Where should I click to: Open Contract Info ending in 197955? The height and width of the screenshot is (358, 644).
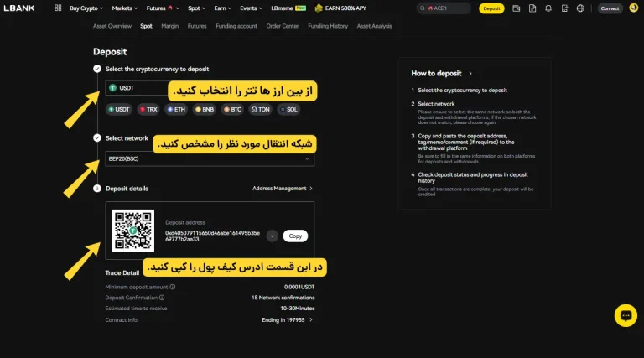click(287, 319)
